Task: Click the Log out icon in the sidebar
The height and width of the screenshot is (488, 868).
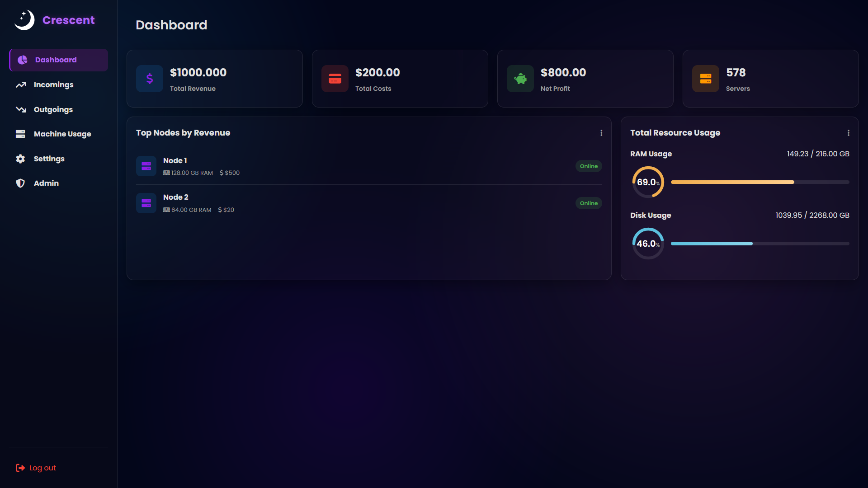Action: [x=20, y=468]
